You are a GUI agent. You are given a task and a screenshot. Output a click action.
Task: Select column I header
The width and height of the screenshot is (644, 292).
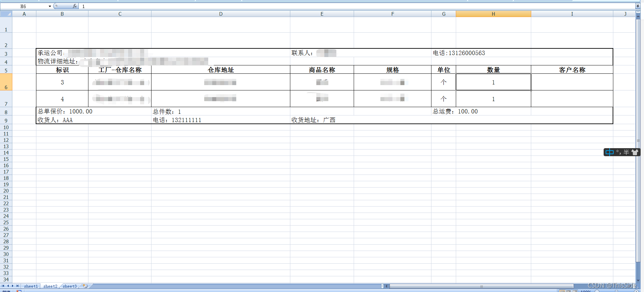tap(572, 14)
